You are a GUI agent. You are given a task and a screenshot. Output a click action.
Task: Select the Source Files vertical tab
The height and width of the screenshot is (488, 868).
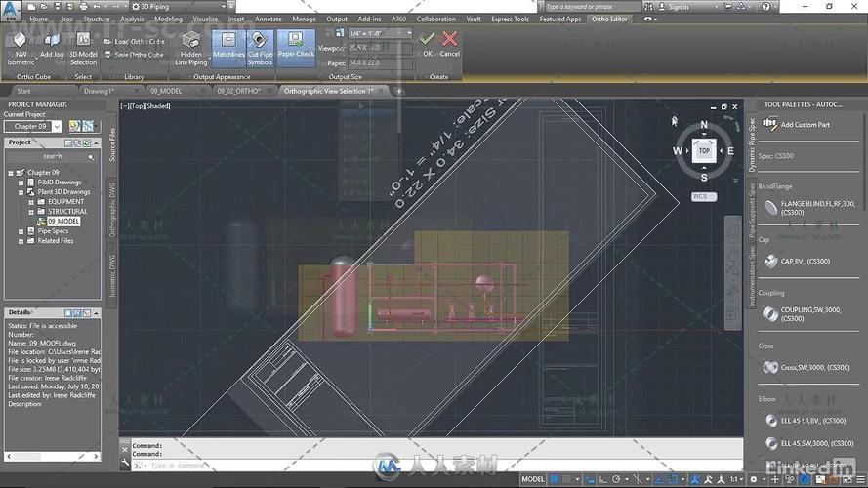pos(112,145)
